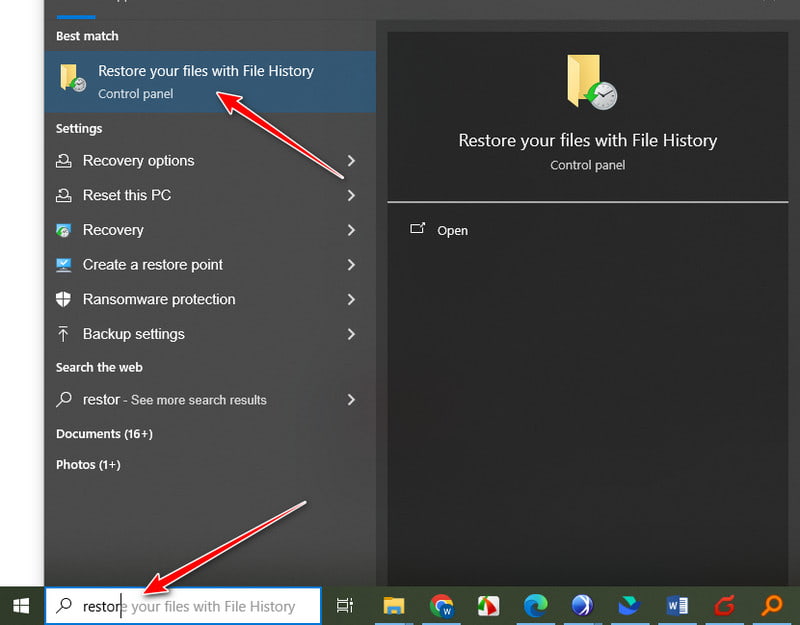
Task: Select the Reset this PC icon
Action: pyautogui.click(x=64, y=195)
